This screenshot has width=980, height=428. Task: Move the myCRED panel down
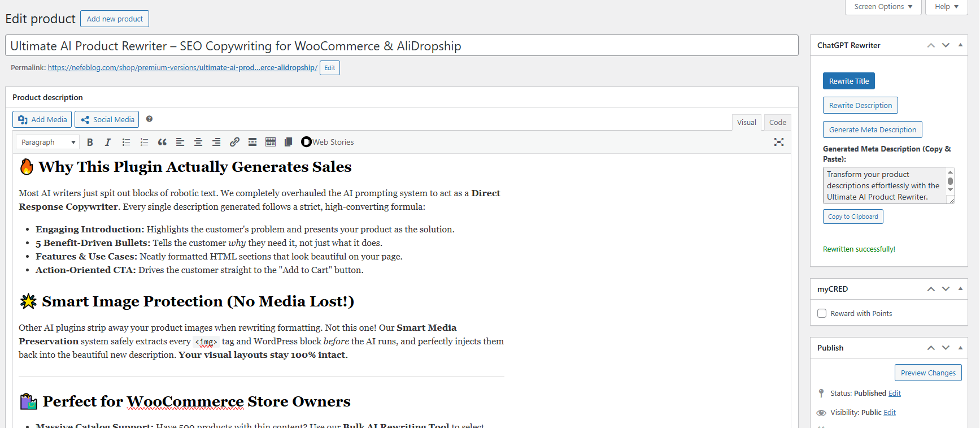pyautogui.click(x=946, y=289)
